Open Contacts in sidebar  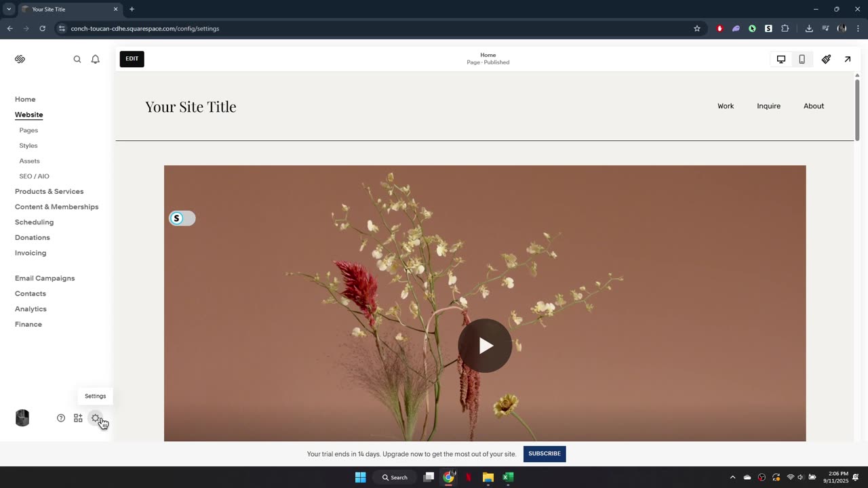31,293
